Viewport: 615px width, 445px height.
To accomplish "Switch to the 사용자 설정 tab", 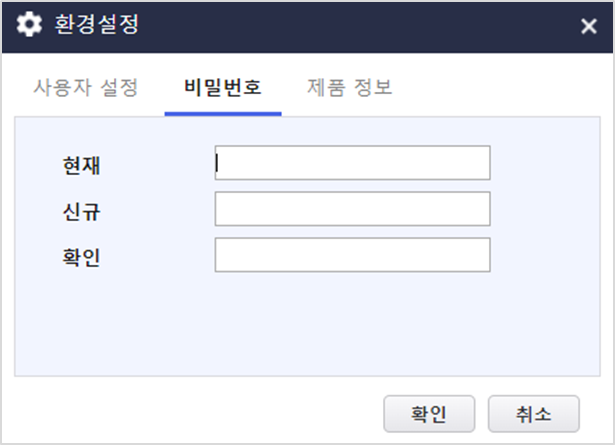I will (x=86, y=87).
